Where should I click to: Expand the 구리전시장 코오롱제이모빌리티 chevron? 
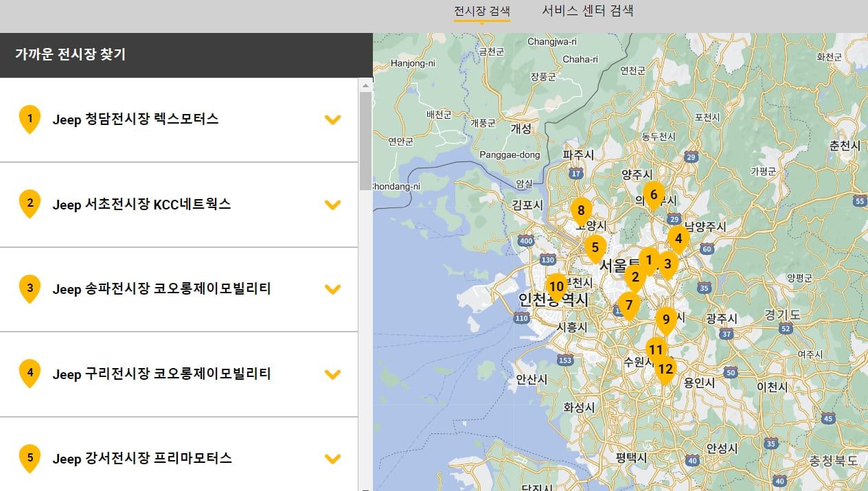(332, 374)
